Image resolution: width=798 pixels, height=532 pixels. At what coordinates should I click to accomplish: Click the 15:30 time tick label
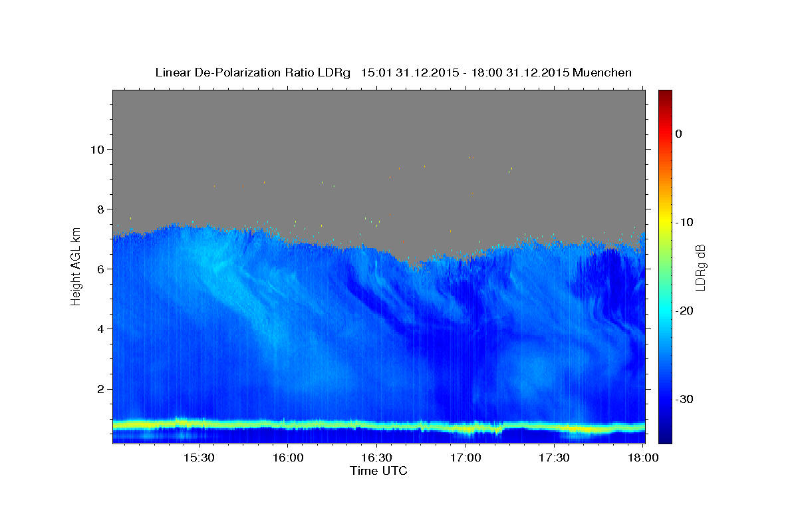(198, 458)
